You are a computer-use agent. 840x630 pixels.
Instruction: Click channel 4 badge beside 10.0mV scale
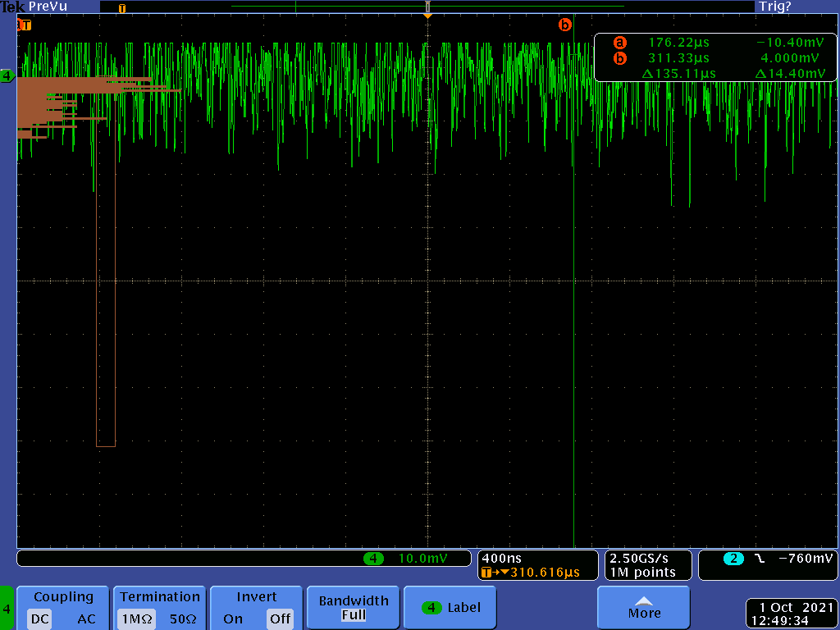coord(373,559)
